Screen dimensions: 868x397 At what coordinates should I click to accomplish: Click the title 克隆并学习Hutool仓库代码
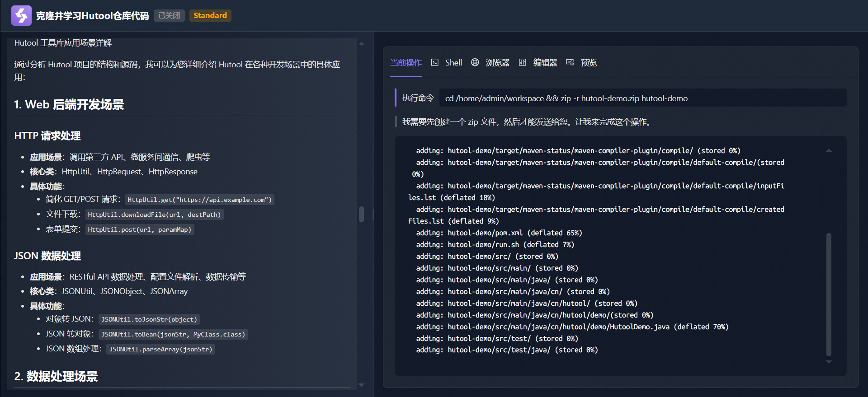[x=92, y=16]
